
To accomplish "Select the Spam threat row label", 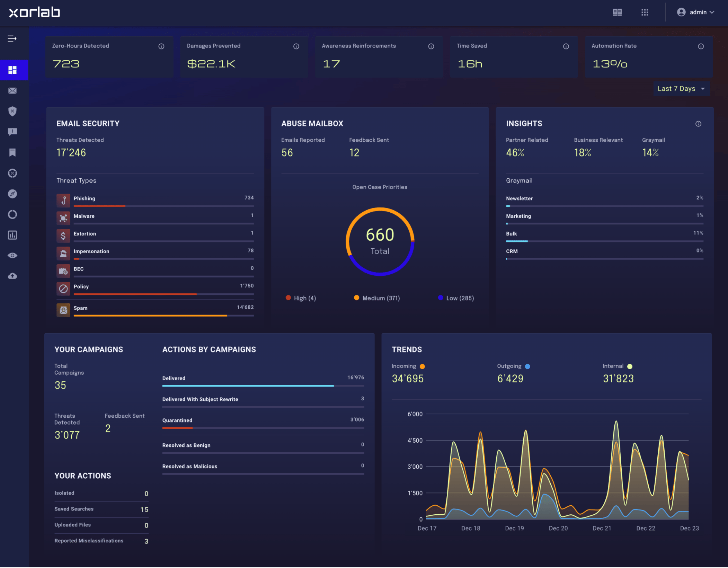I will [x=80, y=308].
